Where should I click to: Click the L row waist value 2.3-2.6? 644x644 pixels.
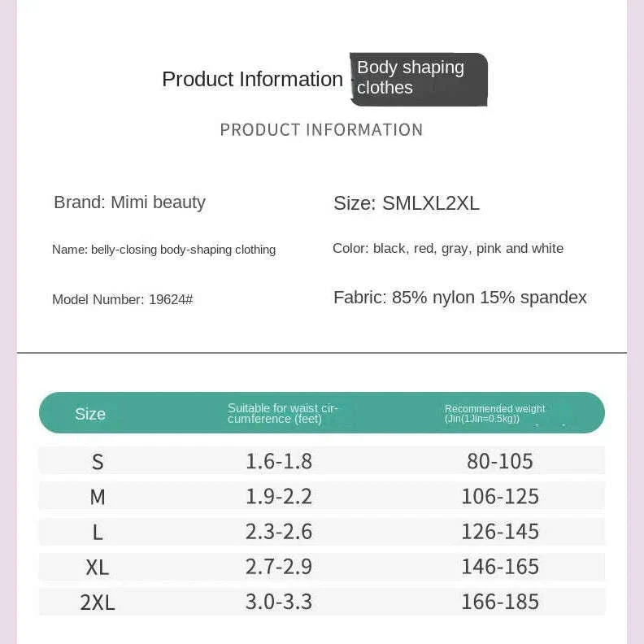(279, 532)
